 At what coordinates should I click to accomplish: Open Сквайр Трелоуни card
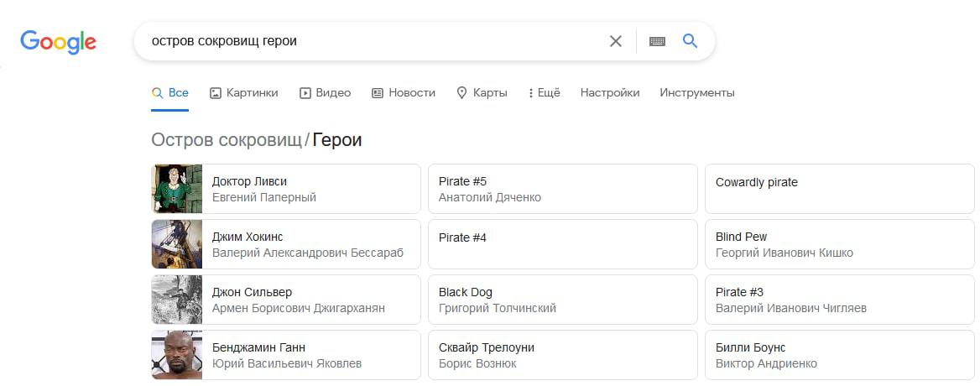[562, 355]
